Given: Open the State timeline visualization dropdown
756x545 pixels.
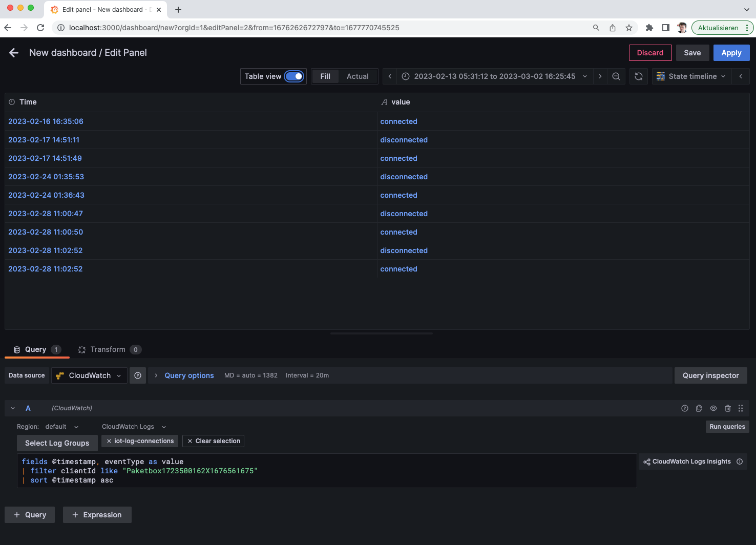Looking at the screenshot, I should pos(691,76).
